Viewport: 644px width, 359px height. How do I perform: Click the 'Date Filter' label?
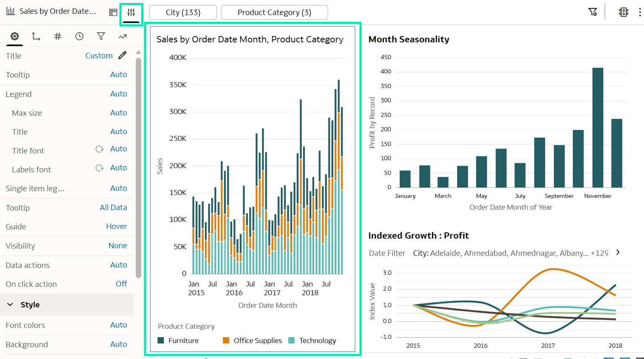tap(387, 253)
